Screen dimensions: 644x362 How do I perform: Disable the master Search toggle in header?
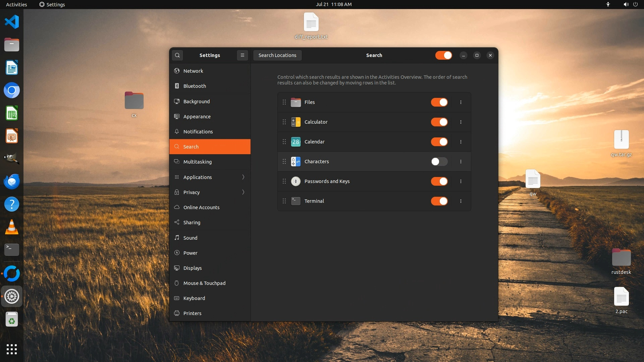443,55
